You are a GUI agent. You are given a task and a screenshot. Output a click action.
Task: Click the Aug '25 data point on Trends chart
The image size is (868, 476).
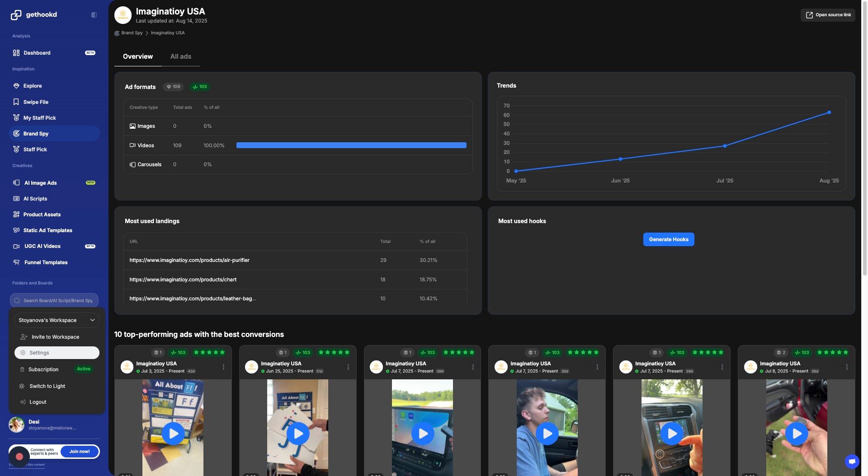click(x=829, y=112)
